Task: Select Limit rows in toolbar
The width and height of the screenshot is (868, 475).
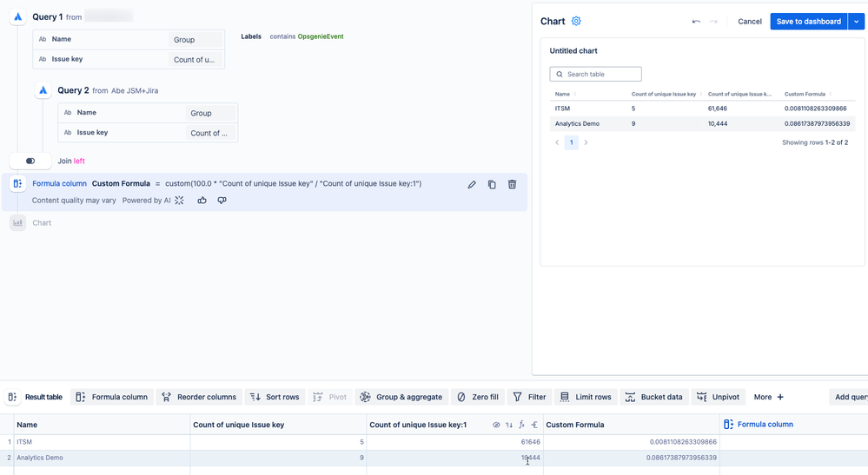Action: [586, 397]
